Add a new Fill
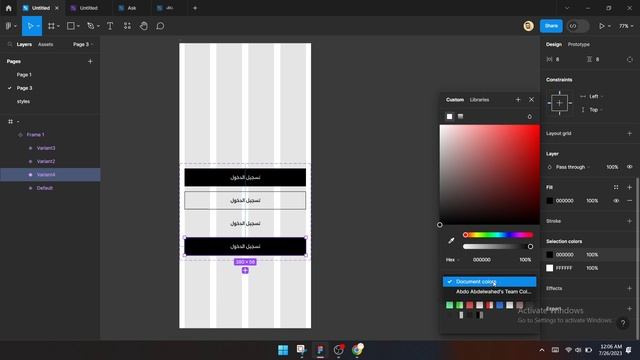The image size is (640, 360). click(x=629, y=187)
